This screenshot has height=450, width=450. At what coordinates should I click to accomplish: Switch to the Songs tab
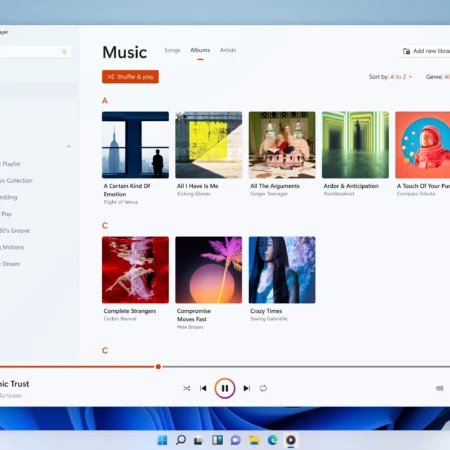pyautogui.click(x=172, y=50)
